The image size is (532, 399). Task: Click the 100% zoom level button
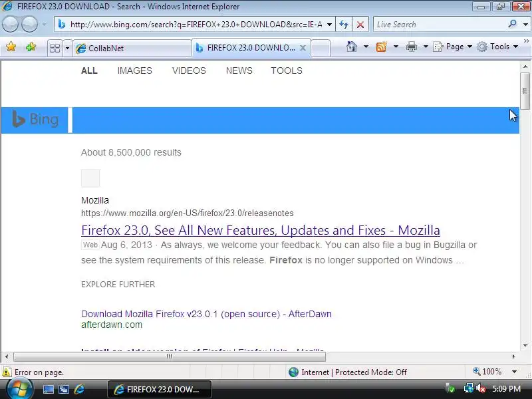[487, 372]
